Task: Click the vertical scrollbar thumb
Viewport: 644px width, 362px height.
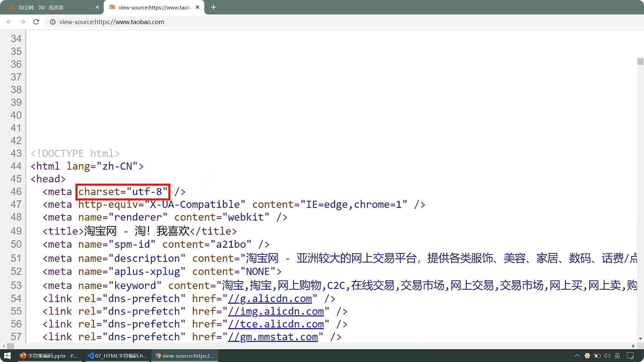Action: (640, 61)
